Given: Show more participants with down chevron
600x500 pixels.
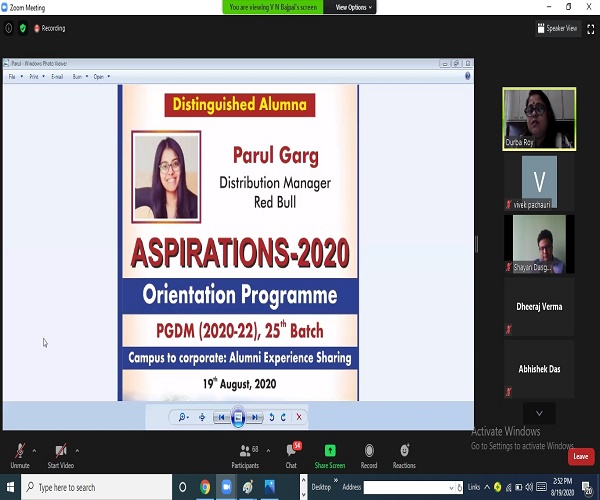Looking at the screenshot, I should pyautogui.click(x=539, y=413).
